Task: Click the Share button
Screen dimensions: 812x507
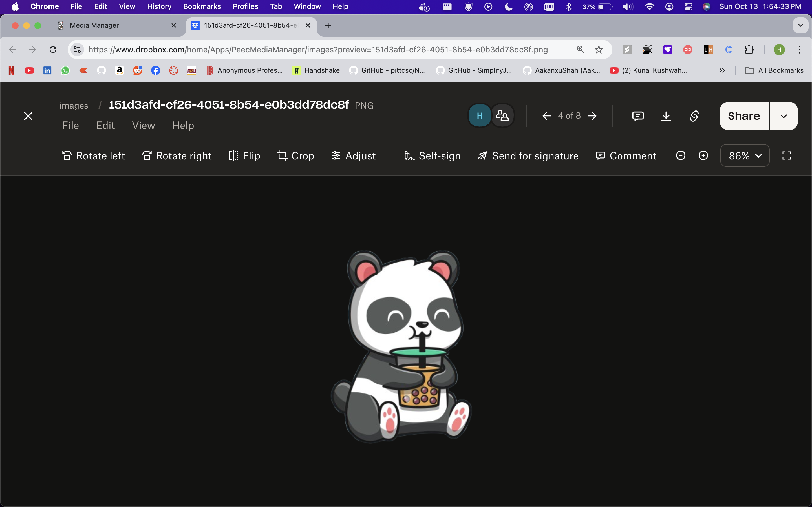Action: (x=744, y=116)
